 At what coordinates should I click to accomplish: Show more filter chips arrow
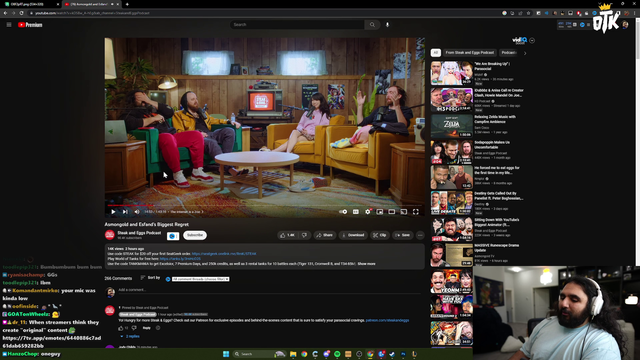point(525,53)
